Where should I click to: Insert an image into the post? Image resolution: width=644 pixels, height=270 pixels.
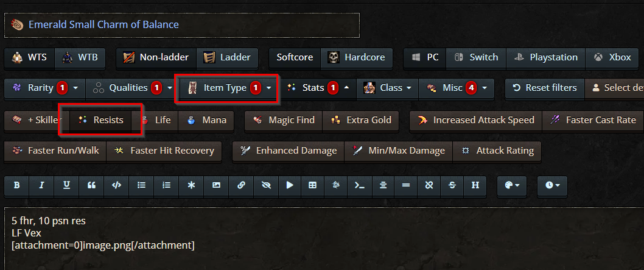pos(216,185)
